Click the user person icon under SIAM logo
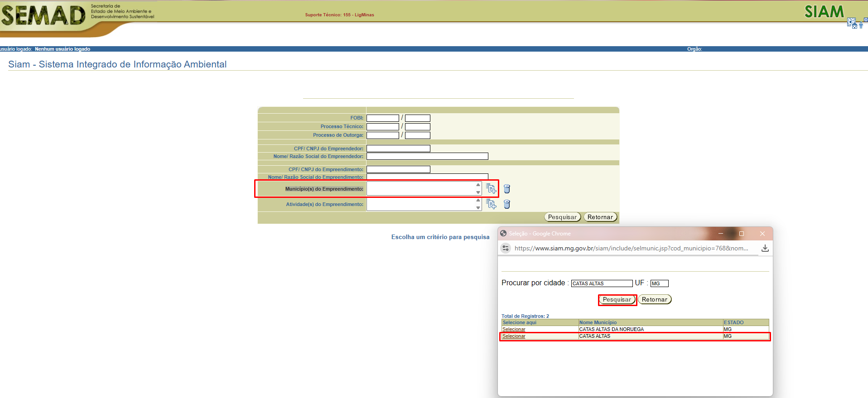This screenshot has width=868, height=398. pyautogui.click(x=861, y=25)
